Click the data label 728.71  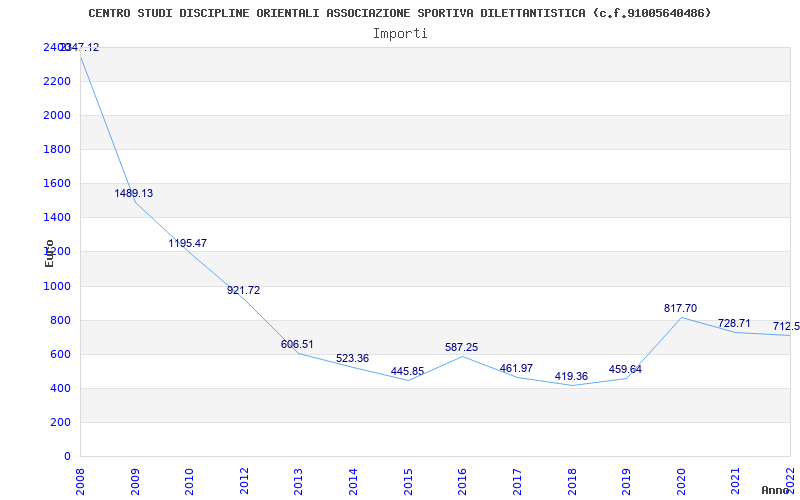[x=734, y=323]
